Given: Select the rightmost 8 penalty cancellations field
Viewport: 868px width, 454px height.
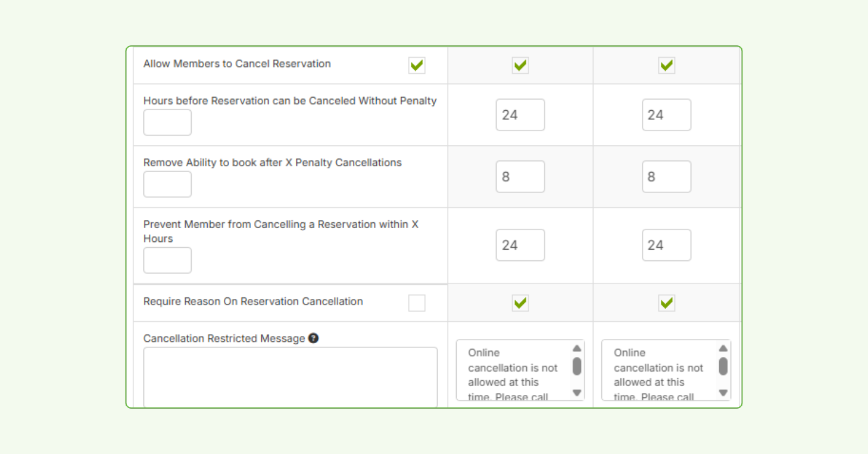Looking at the screenshot, I should point(666,176).
